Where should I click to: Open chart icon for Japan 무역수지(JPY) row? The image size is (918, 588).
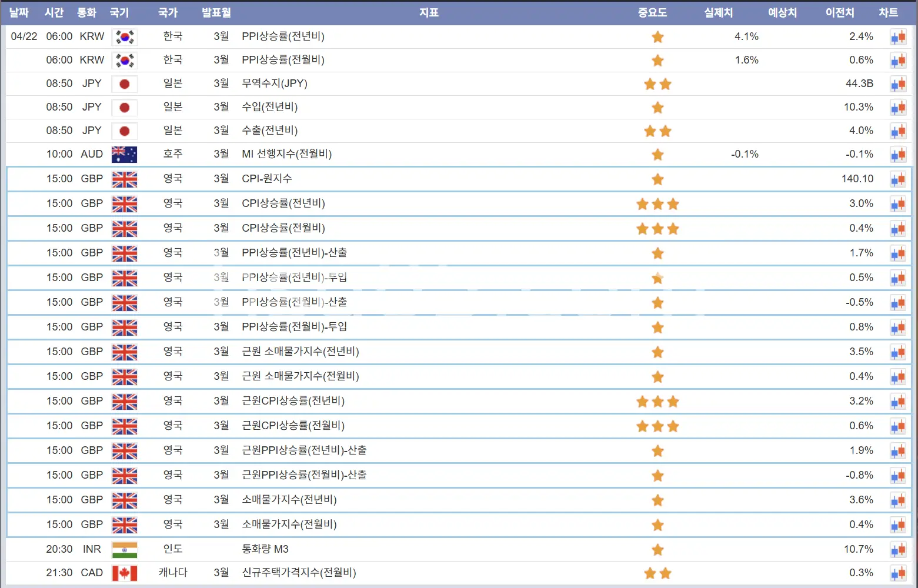click(897, 84)
